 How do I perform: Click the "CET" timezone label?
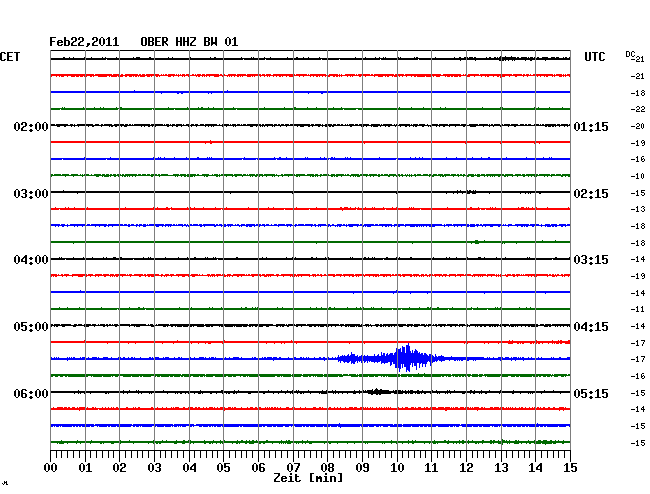[10, 57]
